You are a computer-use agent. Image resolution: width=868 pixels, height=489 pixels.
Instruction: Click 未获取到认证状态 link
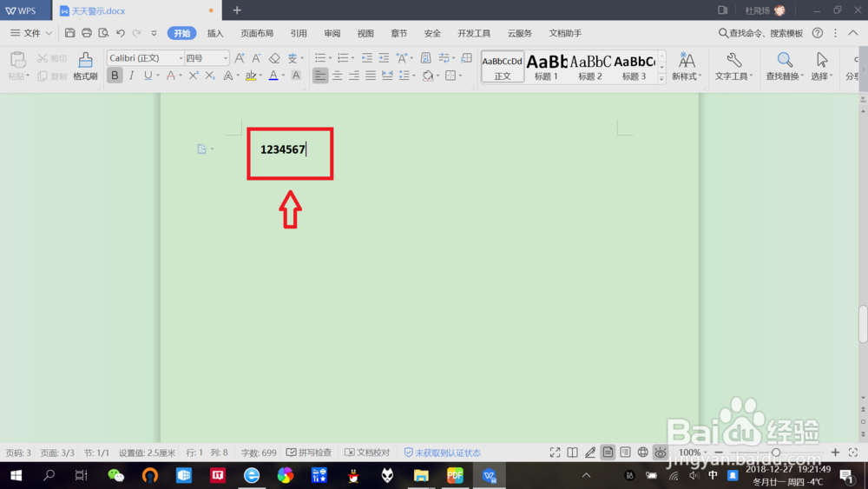tap(443, 453)
